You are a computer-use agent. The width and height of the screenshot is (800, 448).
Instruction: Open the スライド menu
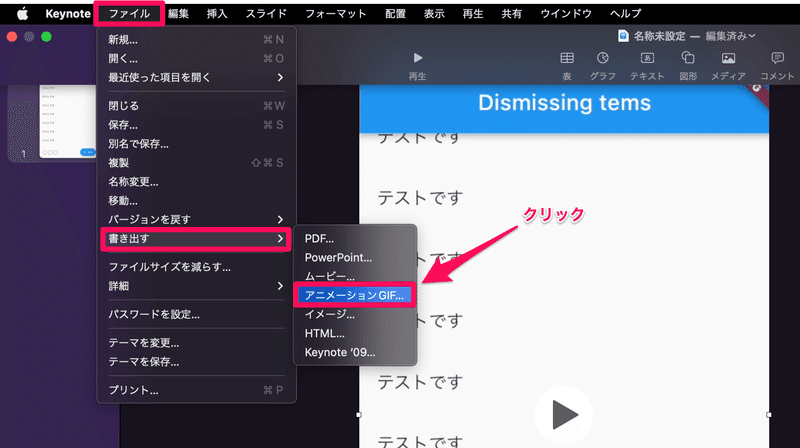point(266,14)
